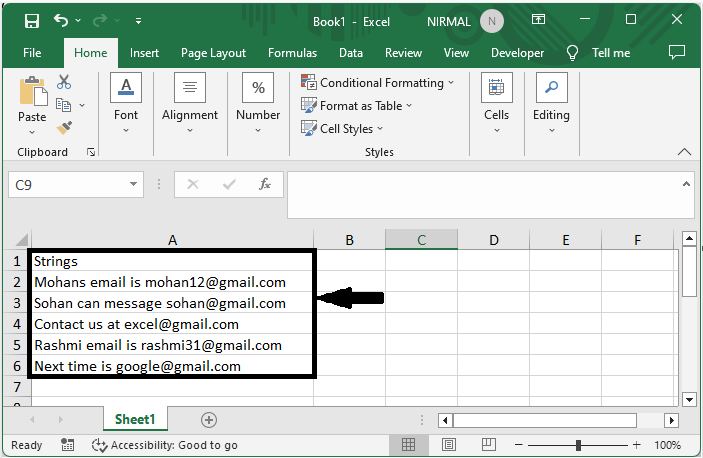Click the Name Box showing C9
The image size is (703, 458).
68,185
